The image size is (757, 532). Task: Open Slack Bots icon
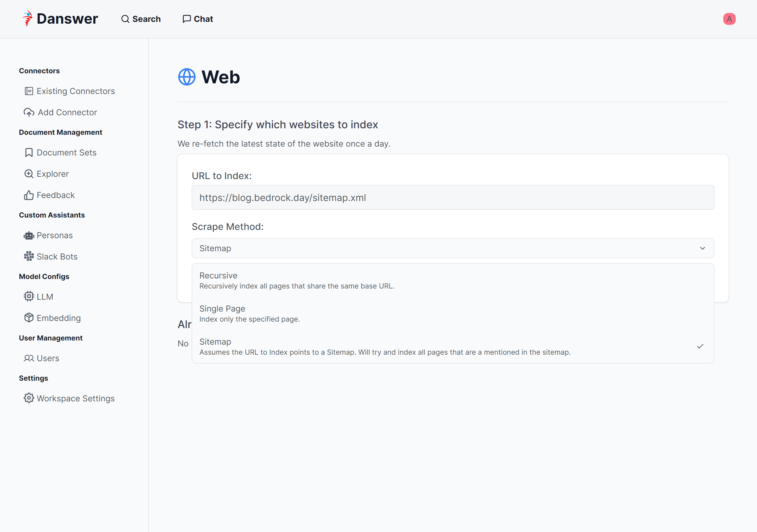(x=29, y=257)
